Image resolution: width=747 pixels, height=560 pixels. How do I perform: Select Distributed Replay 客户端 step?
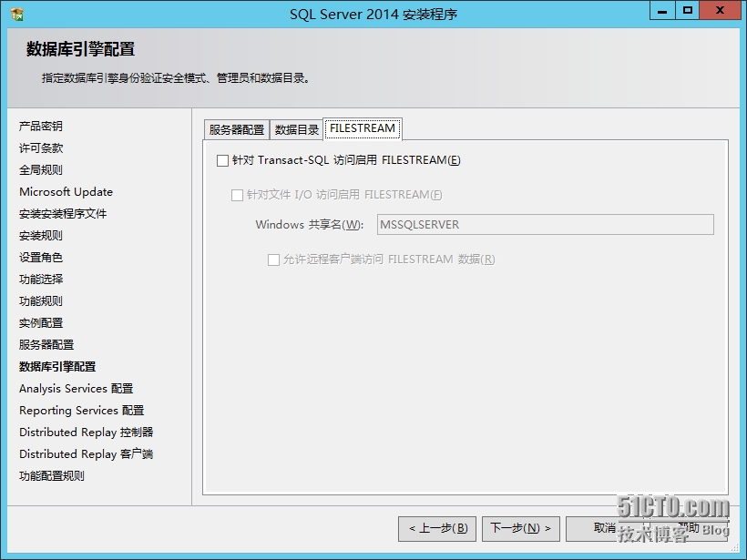pos(87,454)
